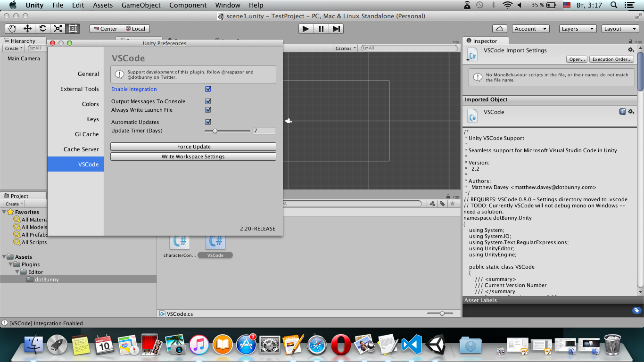Toggle Automatic Updates checkbox

(208, 122)
